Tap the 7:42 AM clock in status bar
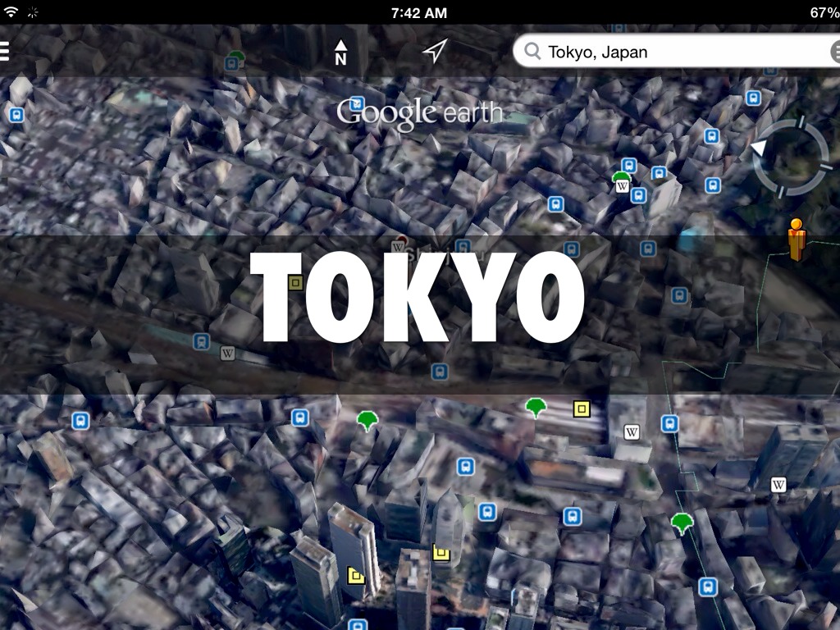The image size is (840, 630). [419, 12]
